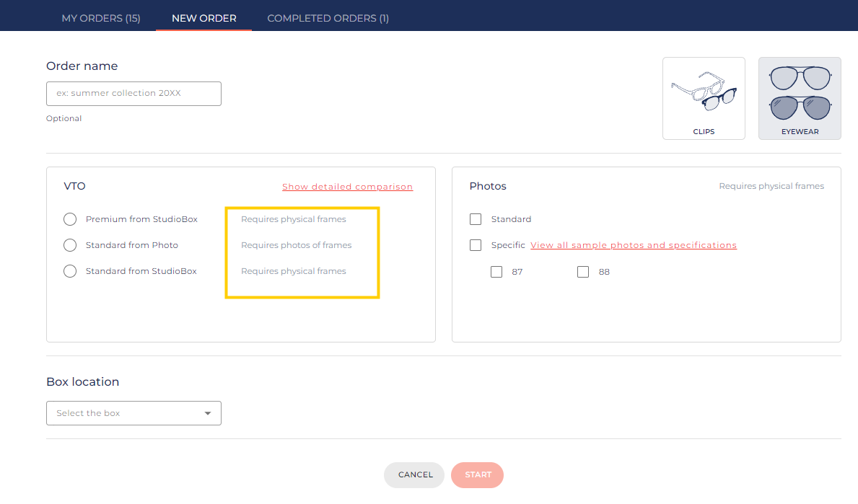Check the box labeled 87
This screenshot has height=504, width=858.
496,272
